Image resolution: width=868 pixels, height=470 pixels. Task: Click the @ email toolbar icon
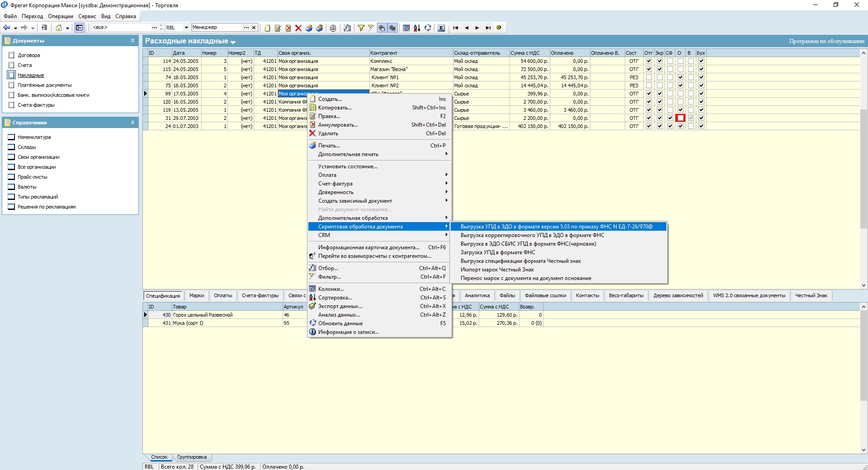pos(333,28)
